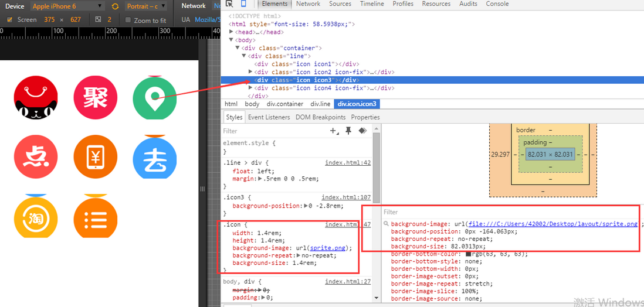The width and height of the screenshot is (644, 307).
Task: Collapse the body element node
Action: (x=231, y=40)
